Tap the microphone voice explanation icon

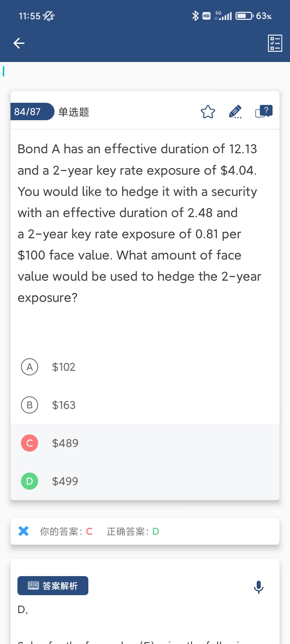pos(259,587)
